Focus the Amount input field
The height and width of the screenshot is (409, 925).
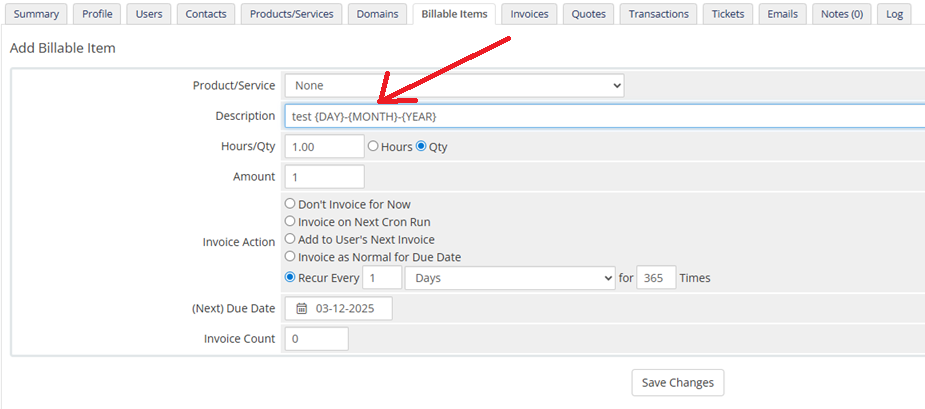[324, 177]
